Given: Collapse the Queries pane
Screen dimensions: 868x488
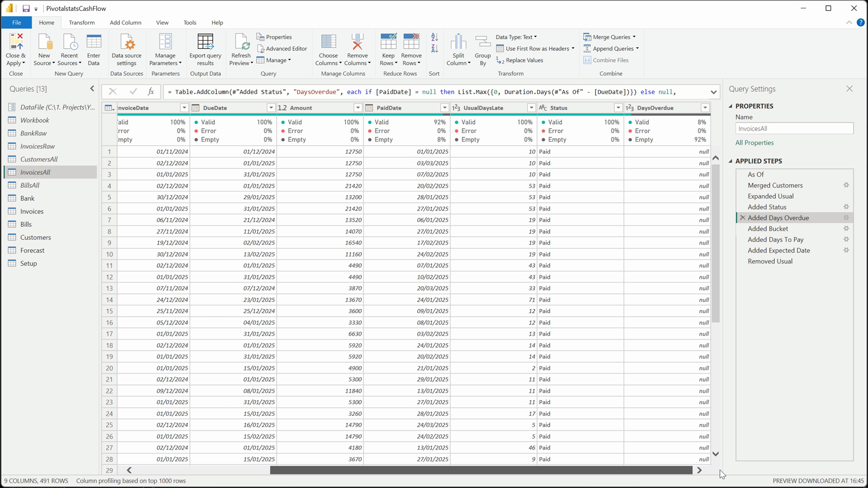Looking at the screenshot, I should [92, 88].
